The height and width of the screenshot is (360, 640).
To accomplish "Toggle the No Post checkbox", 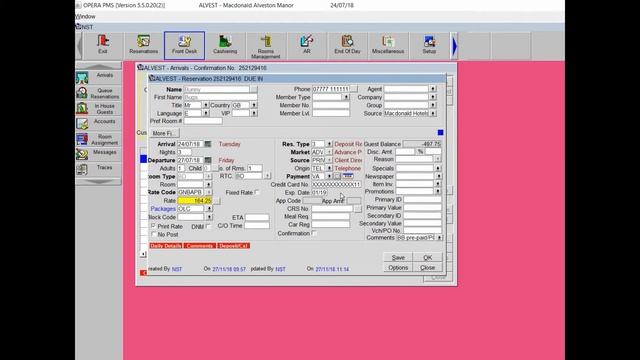I will pos(153,234).
